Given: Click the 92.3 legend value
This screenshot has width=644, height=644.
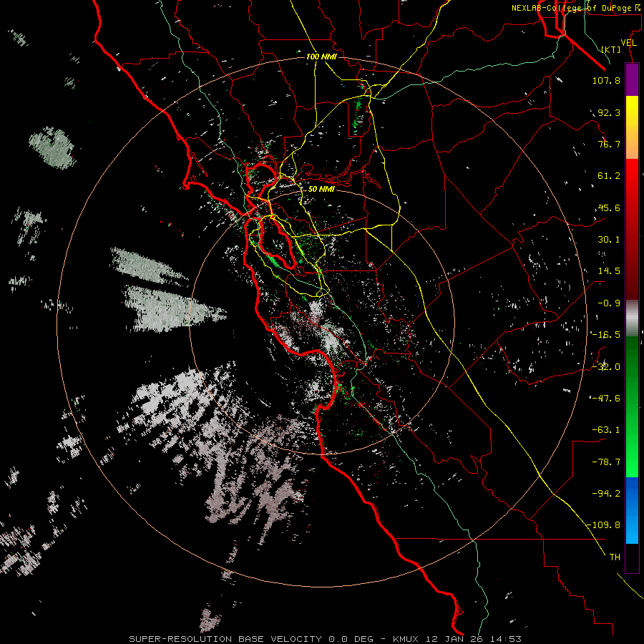Looking at the screenshot, I should pyautogui.click(x=609, y=112).
